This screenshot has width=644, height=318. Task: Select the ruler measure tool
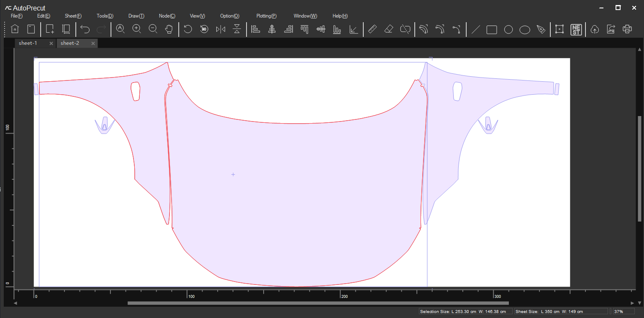[x=372, y=29]
